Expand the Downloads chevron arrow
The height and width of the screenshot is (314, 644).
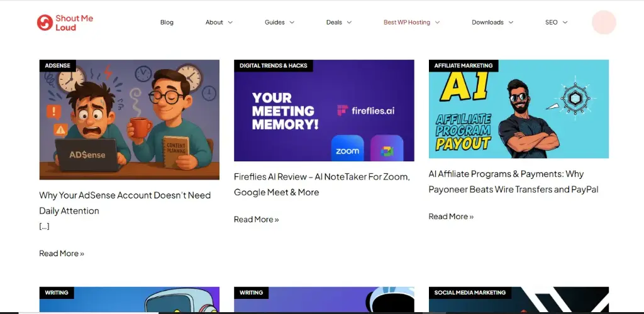tap(511, 23)
